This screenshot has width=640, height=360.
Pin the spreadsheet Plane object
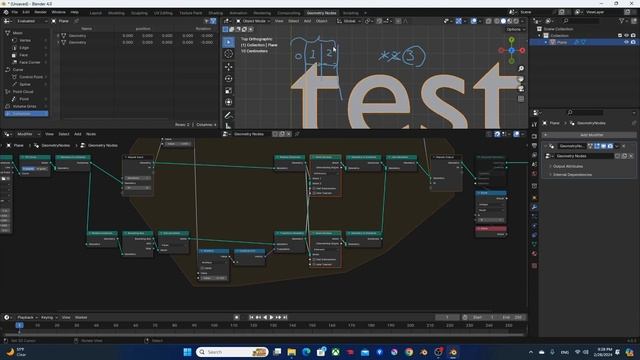point(76,21)
